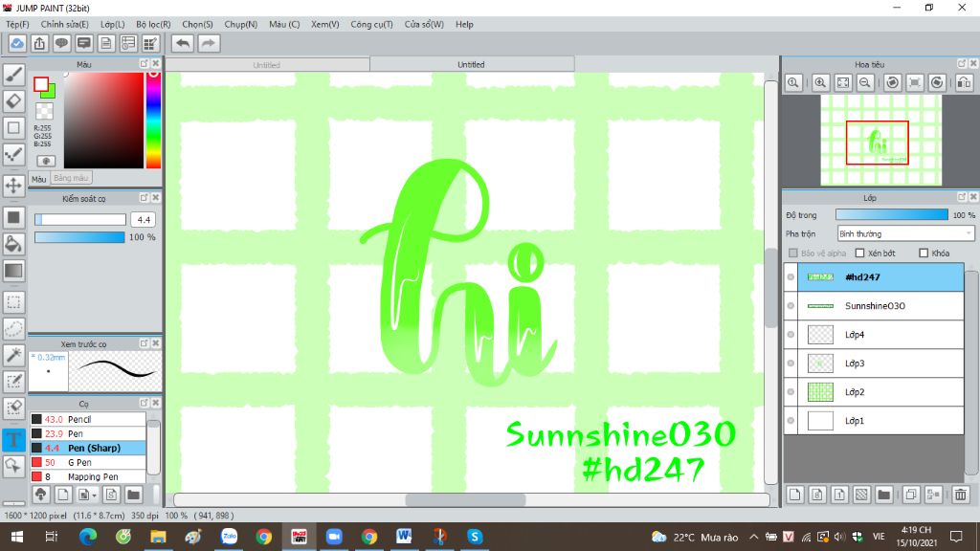
Task: Delete layer with the trash icon
Action: click(x=961, y=495)
